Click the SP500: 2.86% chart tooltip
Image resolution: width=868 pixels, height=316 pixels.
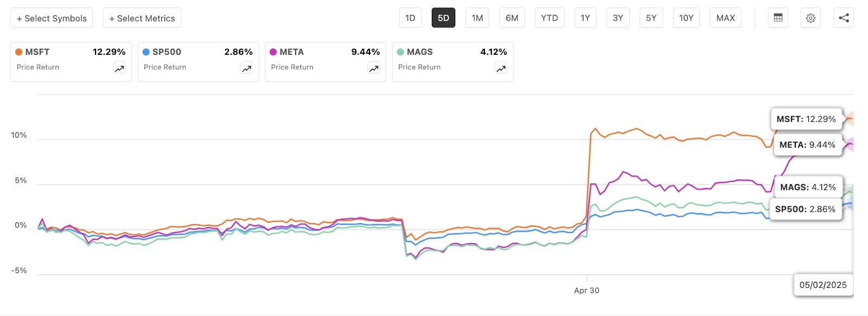pyautogui.click(x=805, y=209)
